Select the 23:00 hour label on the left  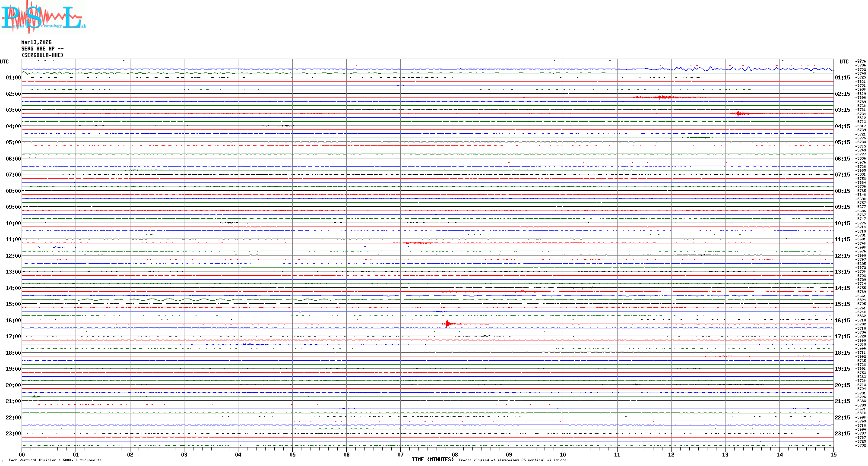[x=13, y=434]
